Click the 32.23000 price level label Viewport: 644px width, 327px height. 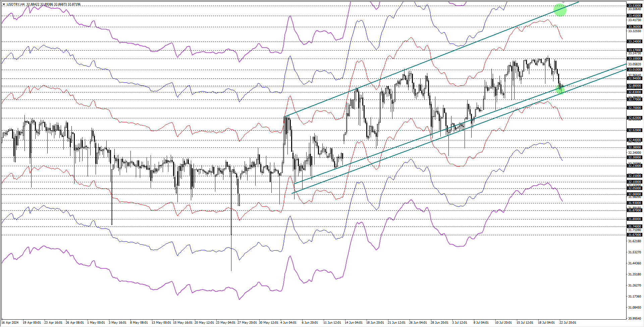pos(634,166)
